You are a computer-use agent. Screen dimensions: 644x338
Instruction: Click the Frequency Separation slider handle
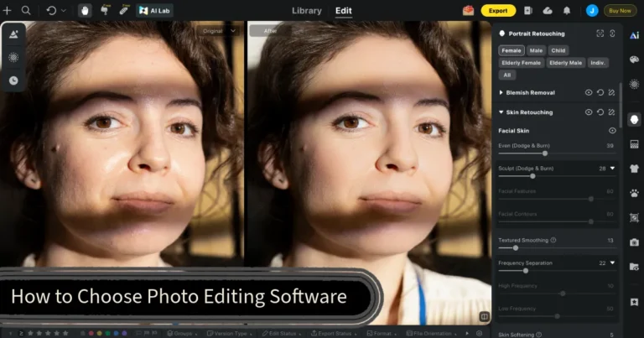526,271
